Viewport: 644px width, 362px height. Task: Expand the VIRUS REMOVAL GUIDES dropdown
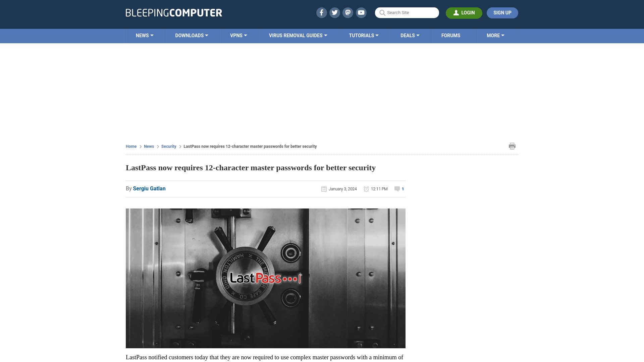pyautogui.click(x=298, y=36)
